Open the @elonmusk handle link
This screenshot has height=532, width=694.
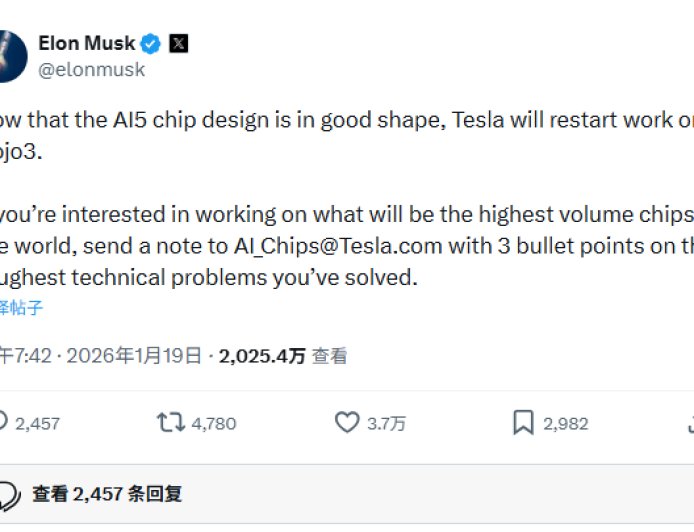[91, 69]
